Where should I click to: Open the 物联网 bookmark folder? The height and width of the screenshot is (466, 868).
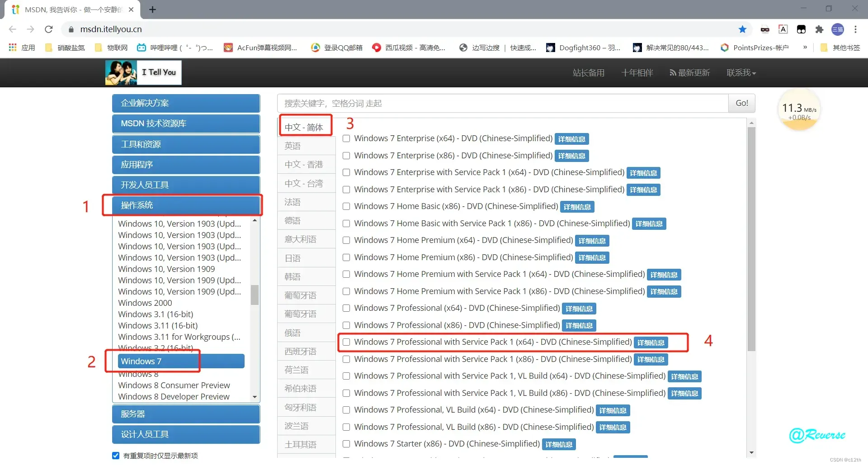point(111,48)
